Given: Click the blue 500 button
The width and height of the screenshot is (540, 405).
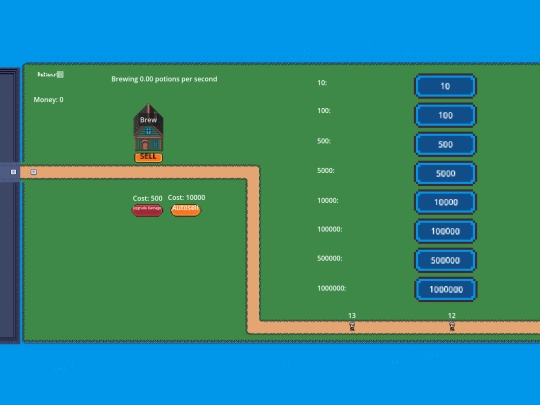Looking at the screenshot, I should (445, 144).
